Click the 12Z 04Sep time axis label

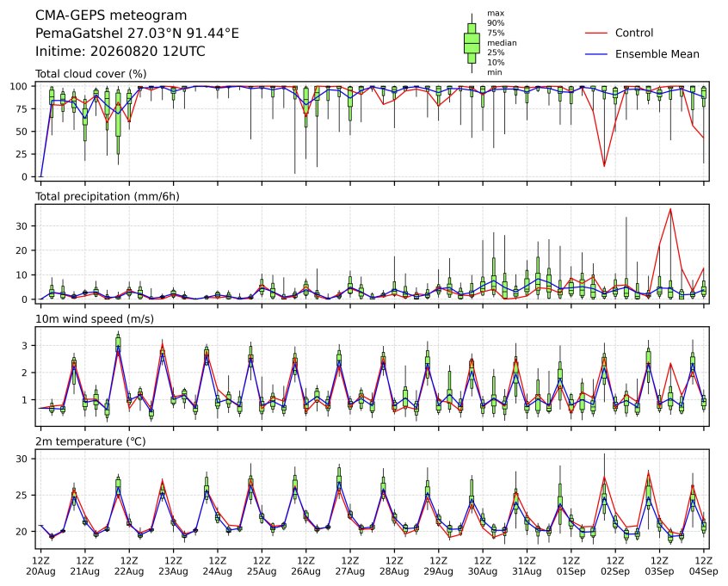point(704,566)
